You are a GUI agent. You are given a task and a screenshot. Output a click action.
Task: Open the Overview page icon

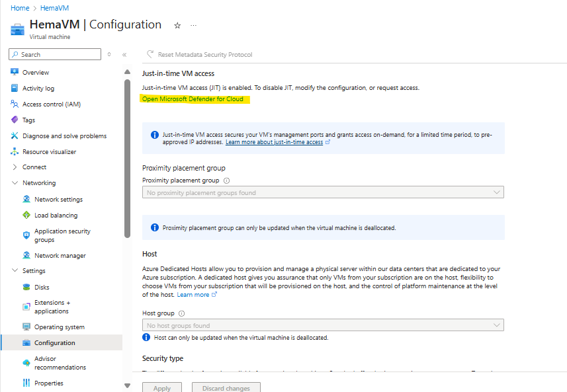point(15,72)
